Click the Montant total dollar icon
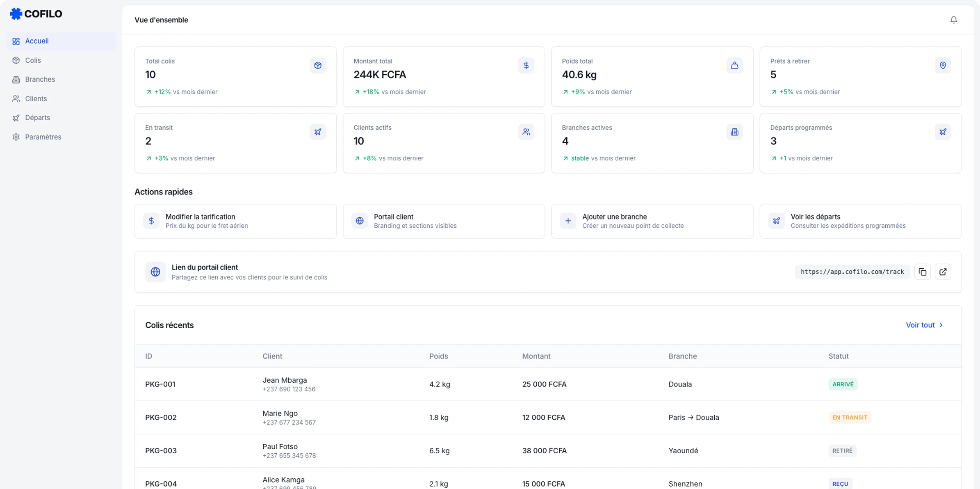 526,66
